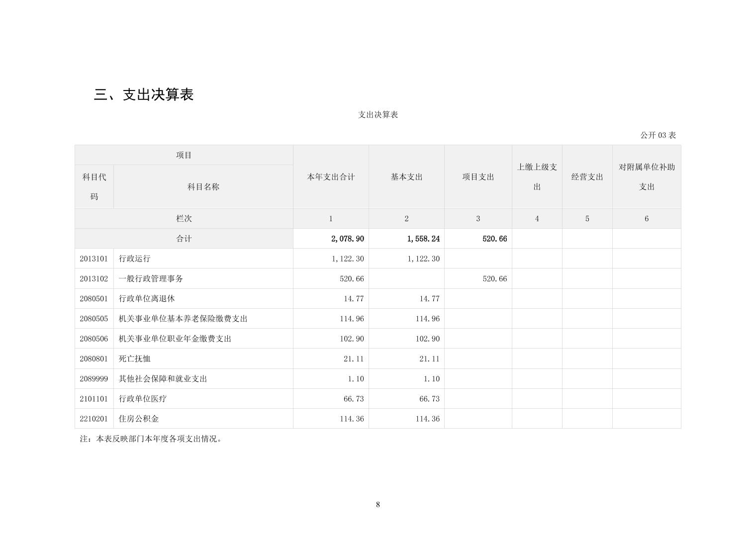
Task: Click the 公开 03 表 label
Action: (658, 135)
